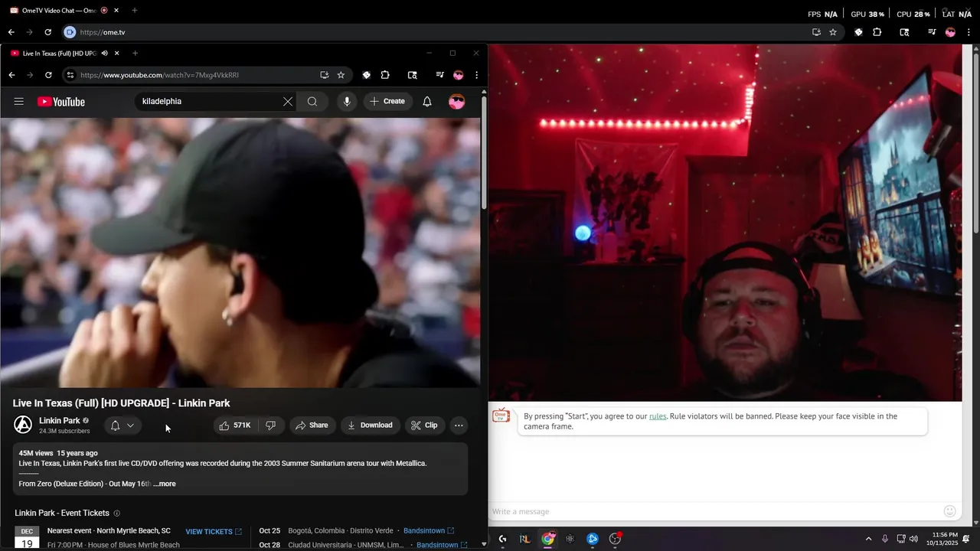Screen dimensions: 980x551
Task: Open extensions puzzle icon in YouTube window
Action: pos(385,75)
